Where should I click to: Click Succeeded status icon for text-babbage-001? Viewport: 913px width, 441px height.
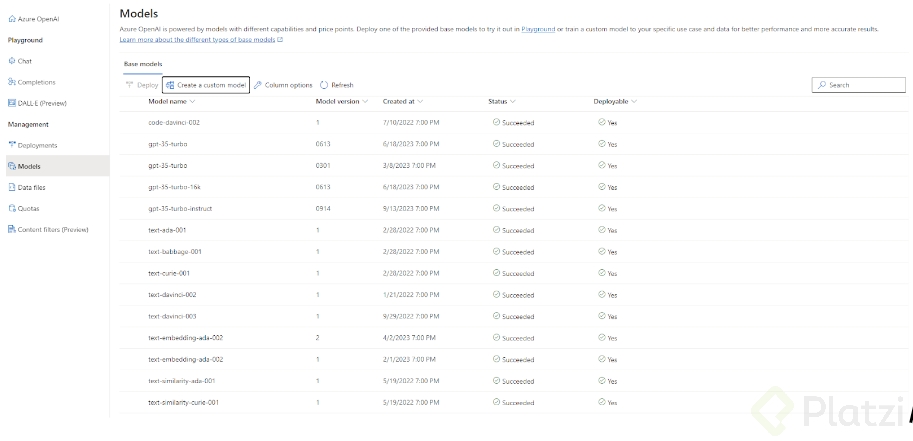[496, 252]
